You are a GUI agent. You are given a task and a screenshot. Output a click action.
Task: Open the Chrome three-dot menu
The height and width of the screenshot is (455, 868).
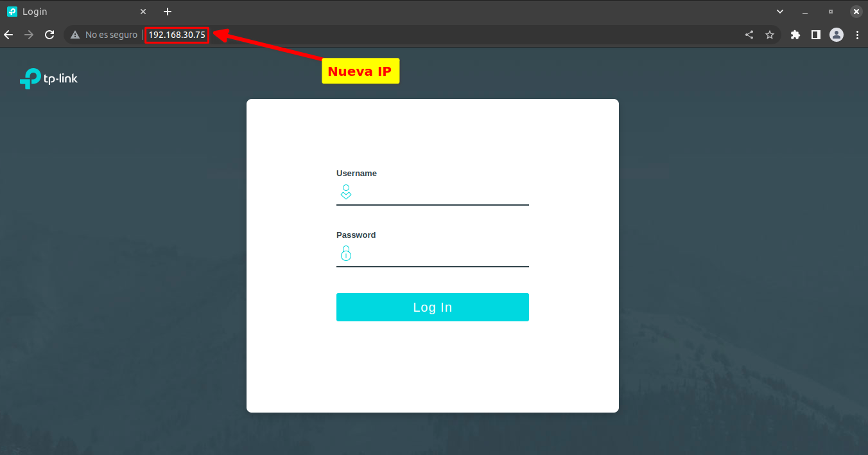[857, 35]
